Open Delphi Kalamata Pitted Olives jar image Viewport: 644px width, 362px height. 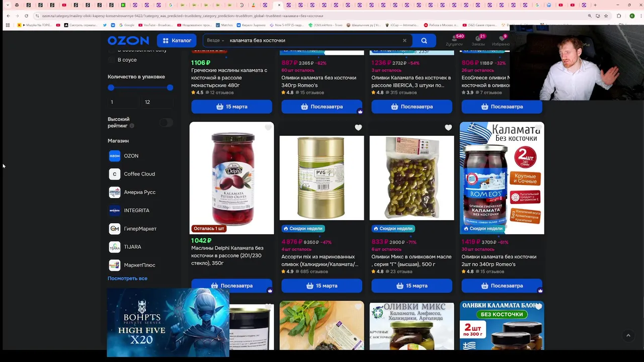pos(231,178)
